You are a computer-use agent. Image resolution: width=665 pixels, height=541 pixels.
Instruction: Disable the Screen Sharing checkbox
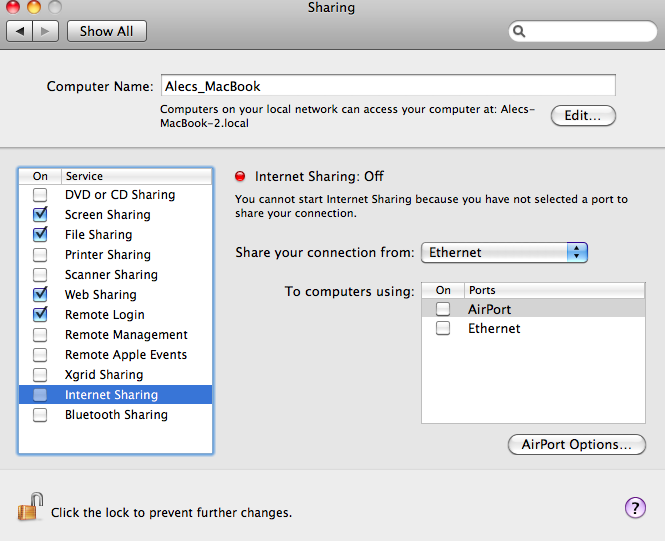40,215
